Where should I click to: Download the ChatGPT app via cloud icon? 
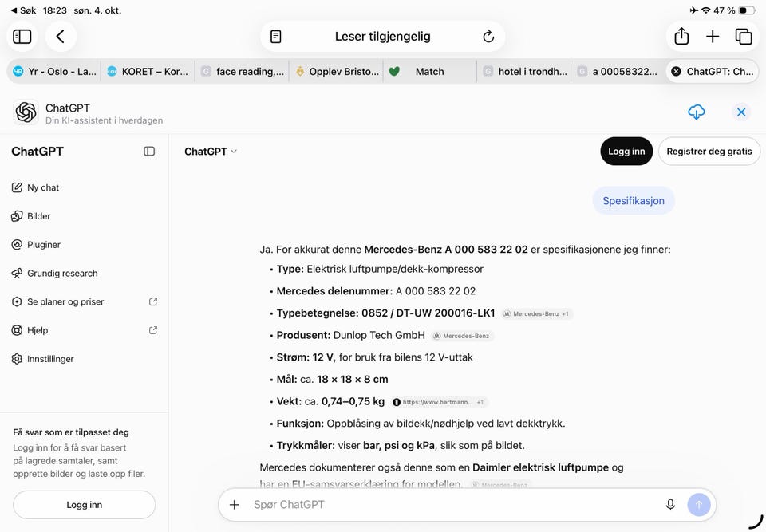tap(696, 112)
